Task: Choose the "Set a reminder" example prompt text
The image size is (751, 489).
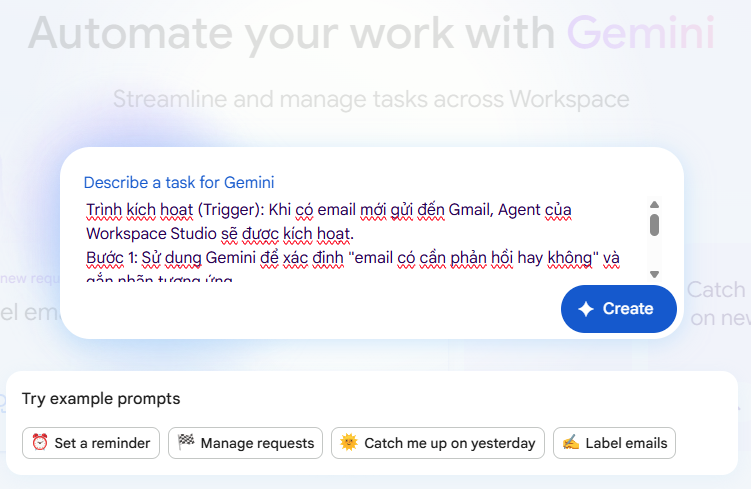Action: (102, 443)
